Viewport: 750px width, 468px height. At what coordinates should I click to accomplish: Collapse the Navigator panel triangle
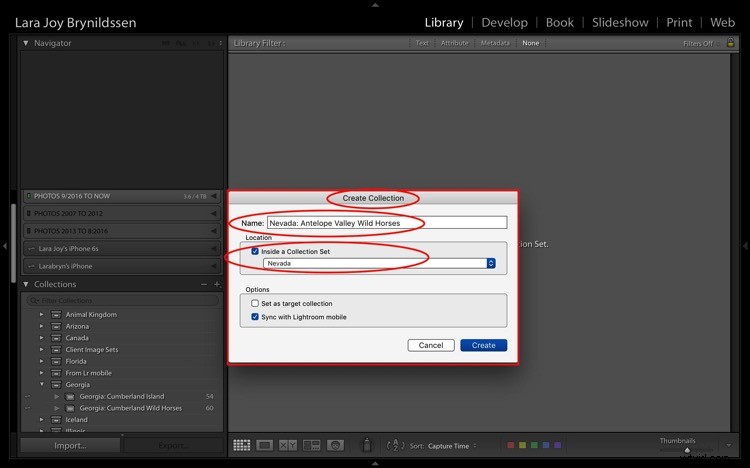(x=26, y=43)
